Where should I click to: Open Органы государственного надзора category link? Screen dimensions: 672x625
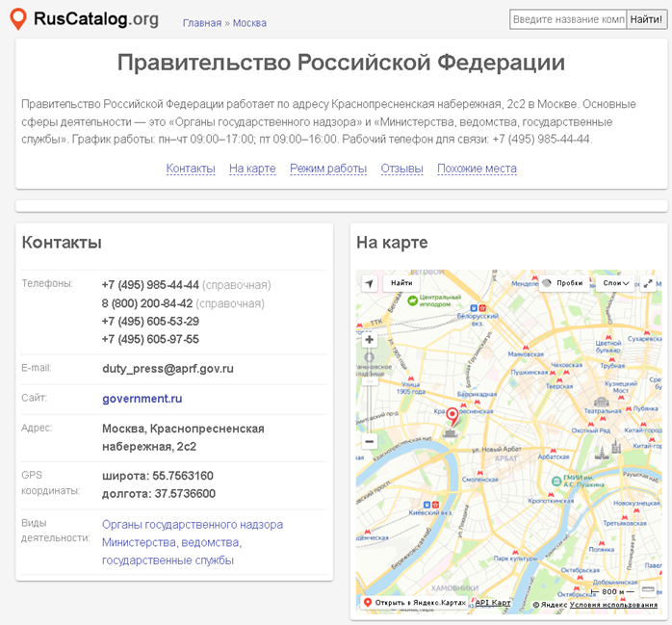pos(193,525)
